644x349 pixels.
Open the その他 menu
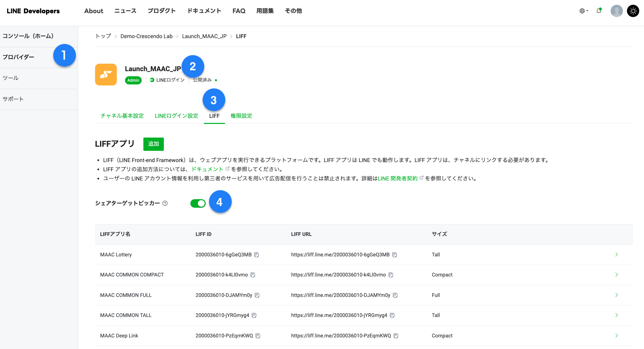click(293, 11)
